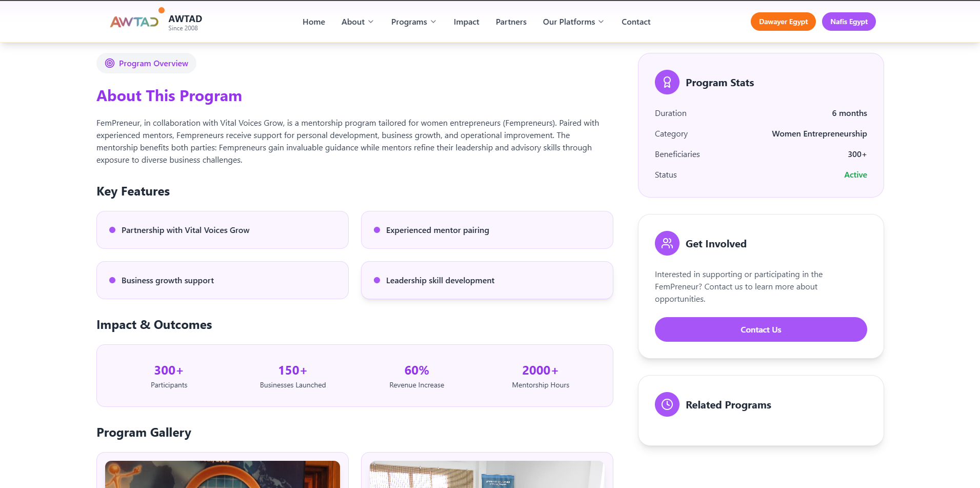
Task: Click the Contact Us button
Action: click(761, 329)
